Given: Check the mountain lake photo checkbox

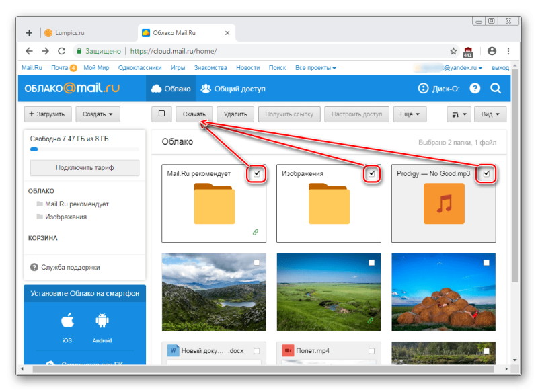Looking at the screenshot, I should point(257,262).
